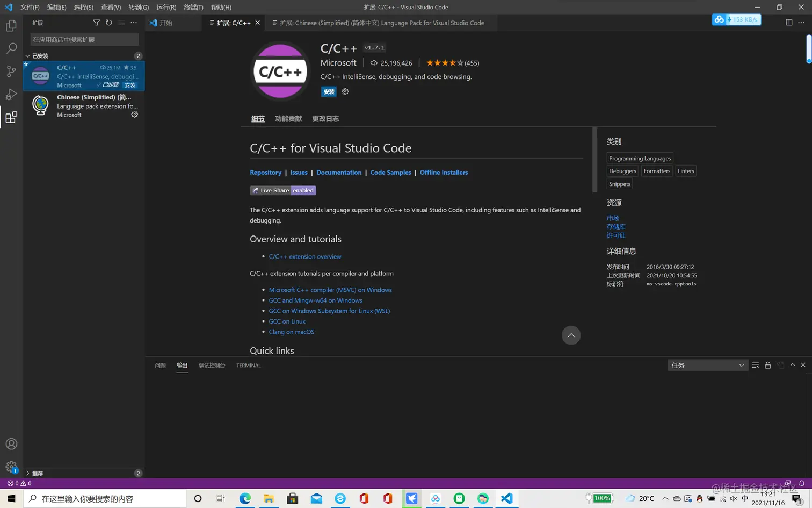Click the Programming Languages category tag
Screen dimensions: 812x508
click(640, 158)
